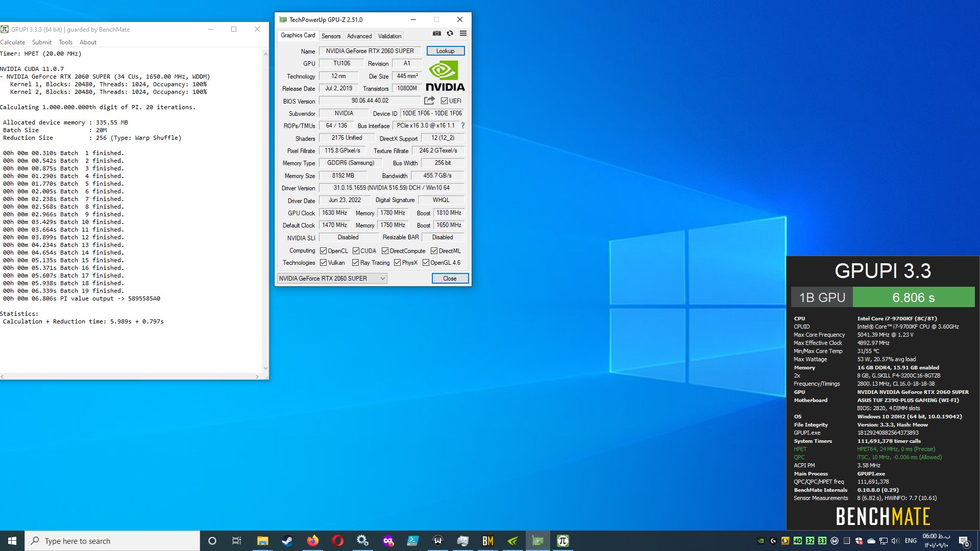980x551 pixels.
Task: Click the GPU-Z refresh icon
Action: [450, 33]
